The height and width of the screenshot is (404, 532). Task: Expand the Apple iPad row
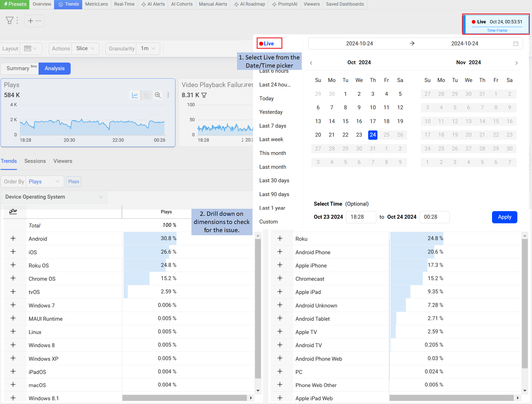(x=280, y=292)
